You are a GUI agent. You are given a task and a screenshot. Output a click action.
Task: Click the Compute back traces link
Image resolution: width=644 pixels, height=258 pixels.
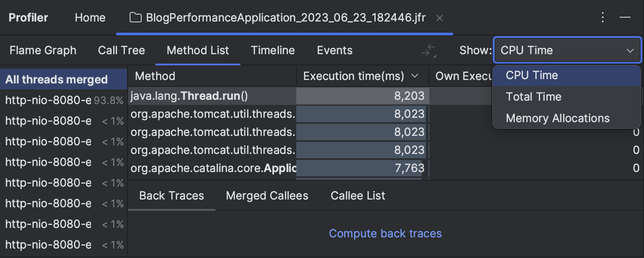coord(385,233)
